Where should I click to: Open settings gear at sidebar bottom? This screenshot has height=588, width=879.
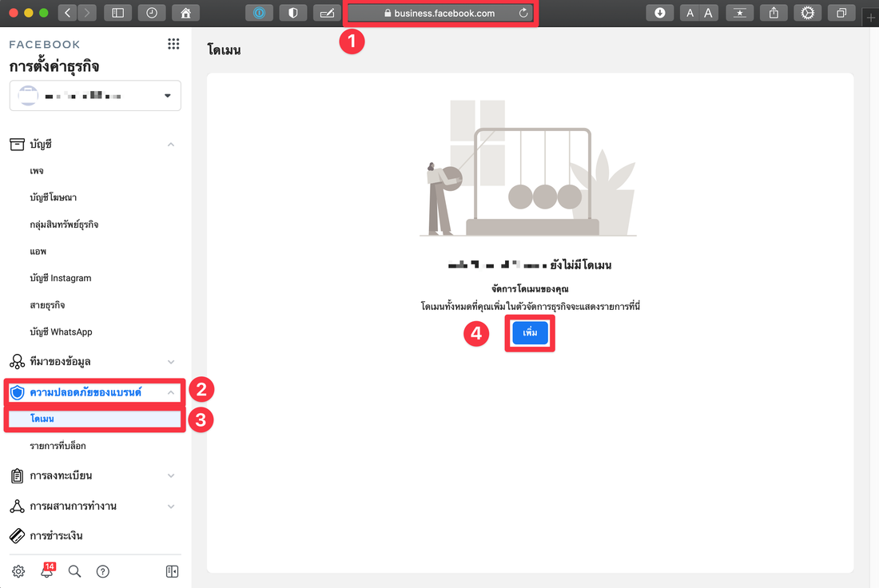[18, 571]
